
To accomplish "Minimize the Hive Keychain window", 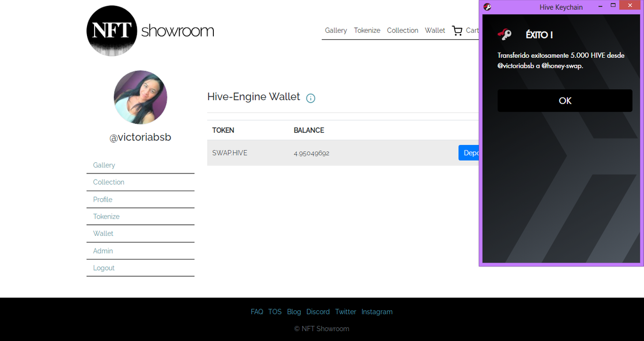I will pos(600,6).
